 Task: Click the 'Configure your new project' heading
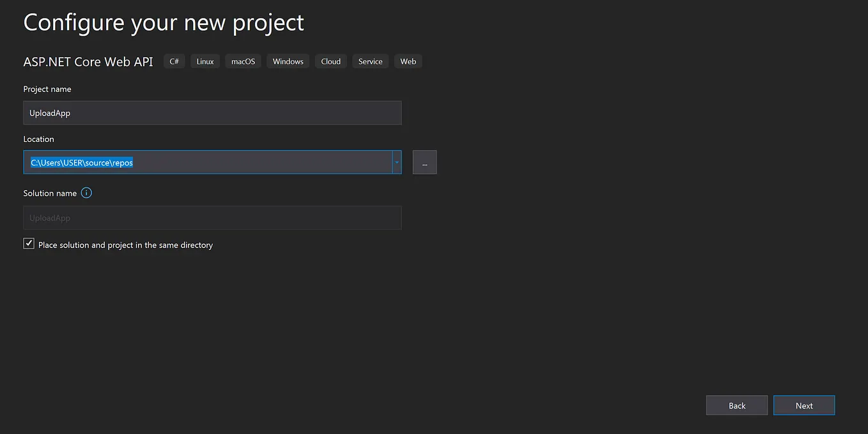point(163,22)
